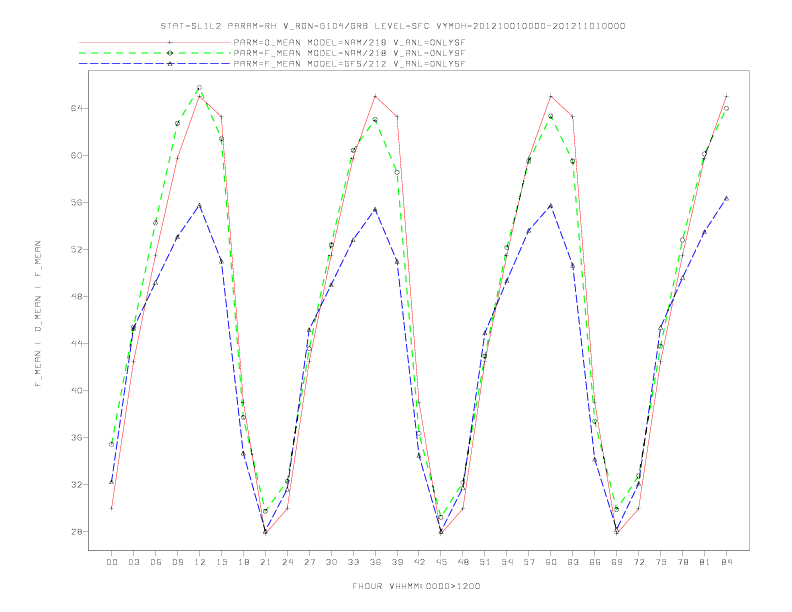Select legend entry PARM=F_MEAN MODEL=GFS/212

pyautogui.click(x=350, y=64)
